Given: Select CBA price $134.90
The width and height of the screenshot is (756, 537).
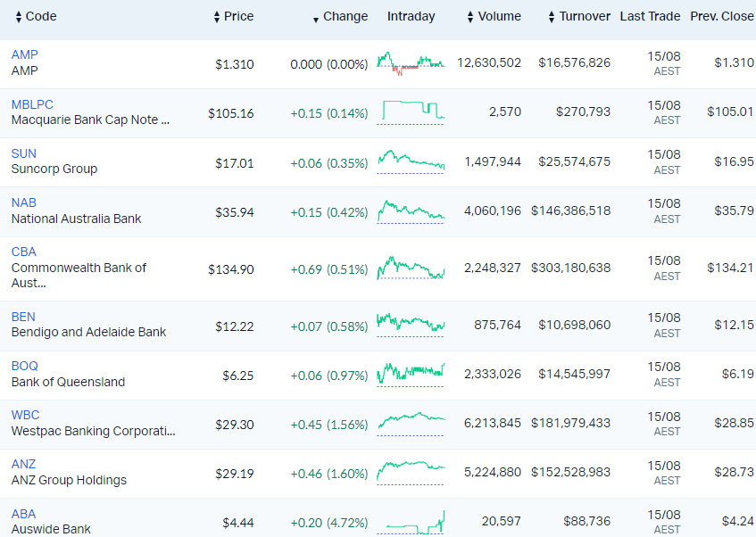Looking at the screenshot, I should click(x=231, y=269).
